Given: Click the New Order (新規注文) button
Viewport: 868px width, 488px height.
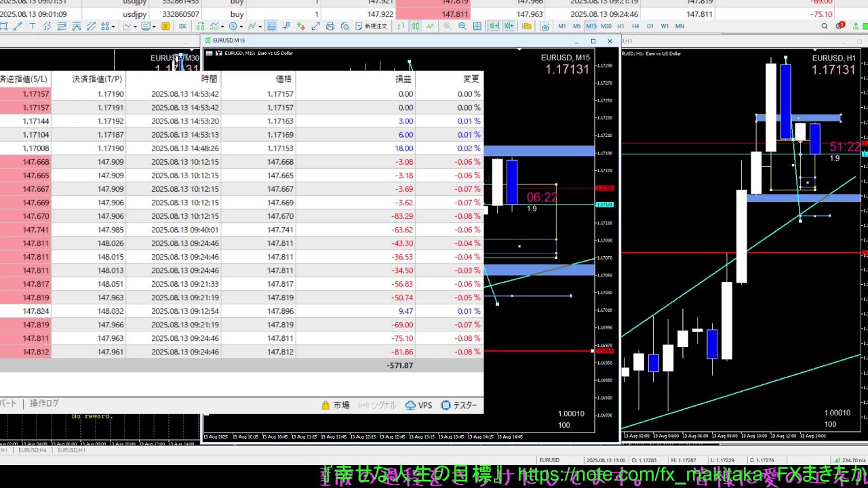Looking at the screenshot, I should [x=370, y=26].
